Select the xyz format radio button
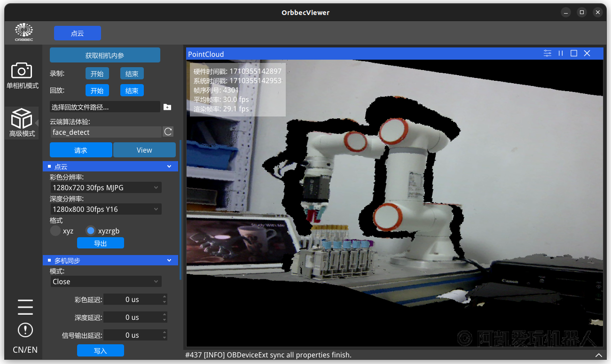 click(56, 231)
